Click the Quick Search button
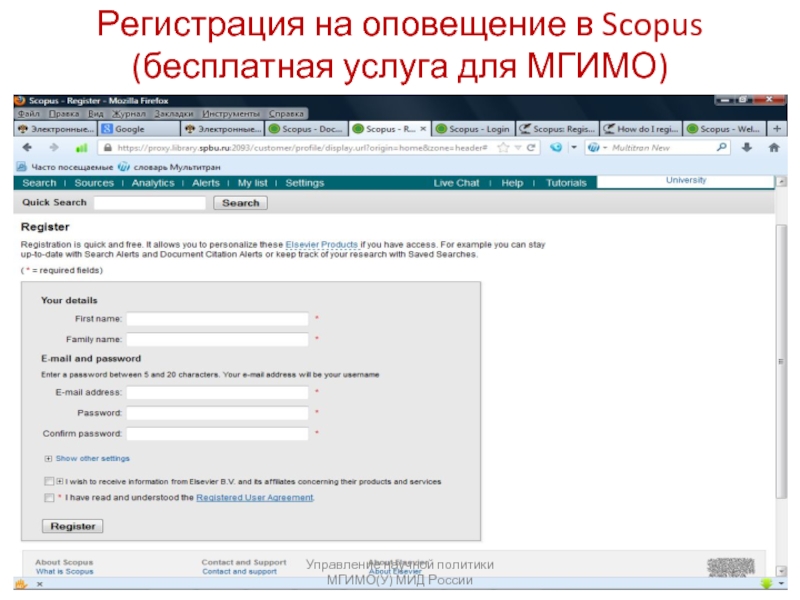Image resolution: width=800 pixels, height=600 pixels. 240,203
